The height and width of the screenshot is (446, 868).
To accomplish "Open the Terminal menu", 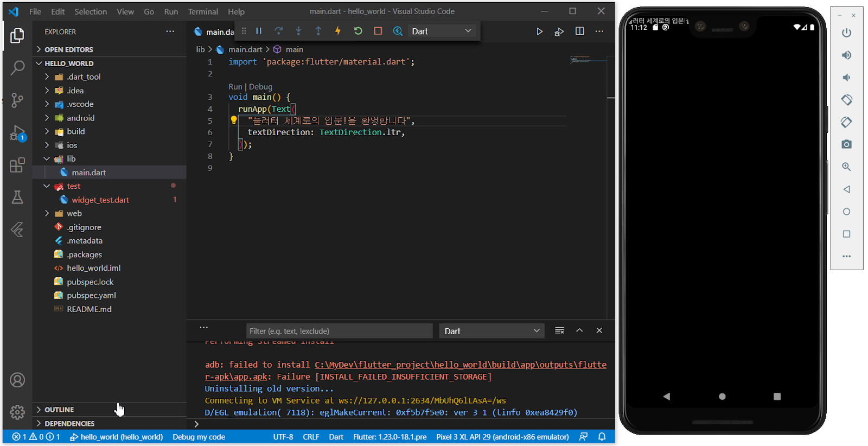I will click(x=203, y=11).
